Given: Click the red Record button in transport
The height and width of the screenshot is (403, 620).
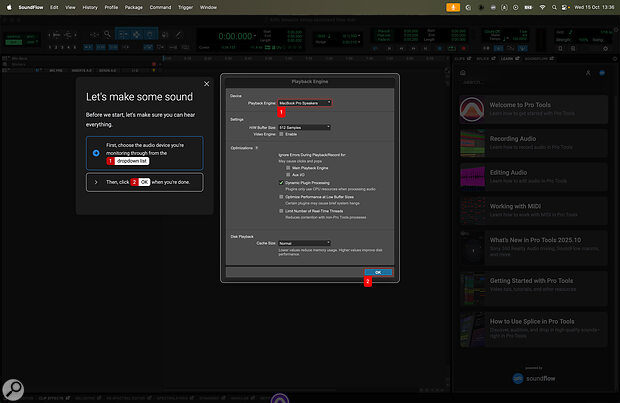Looking at the screenshot, I should click(x=464, y=48).
